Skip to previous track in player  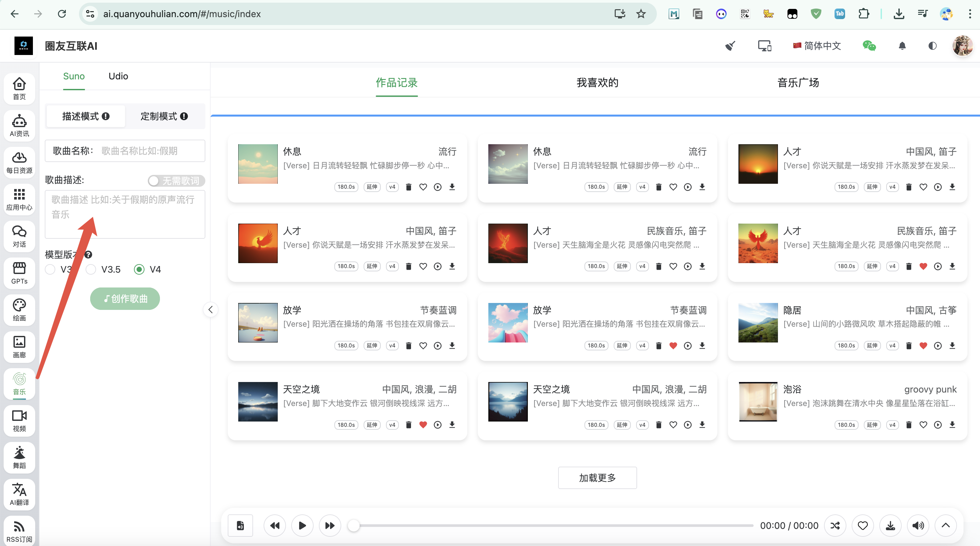(x=274, y=526)
